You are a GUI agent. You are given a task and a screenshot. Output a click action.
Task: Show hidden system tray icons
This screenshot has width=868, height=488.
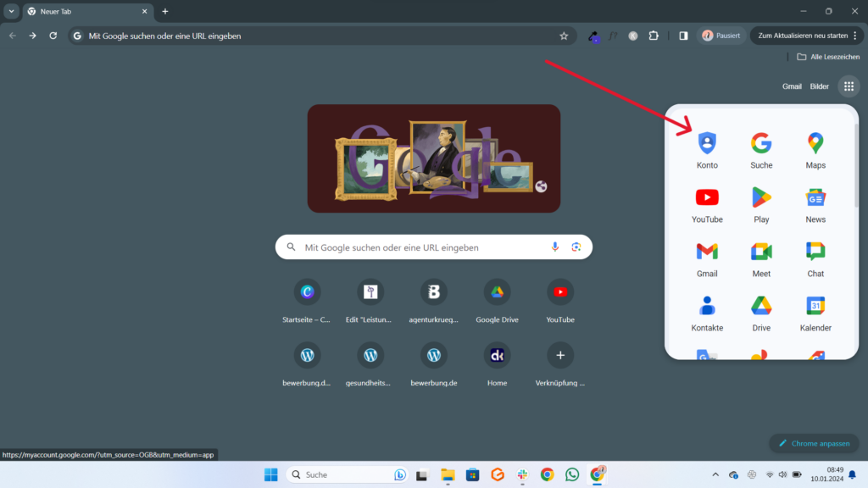(715, 474)
